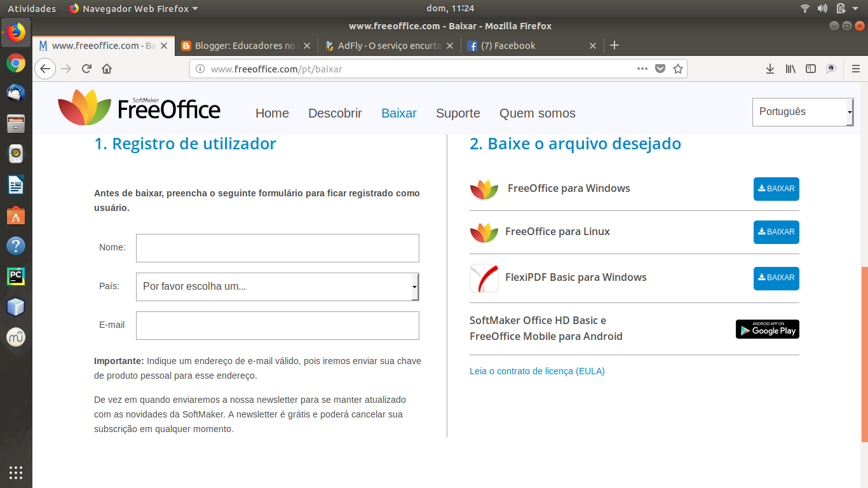
Task: Show applications grid at dock bottom
Action: pyautogui.click(x=16, y=472)
